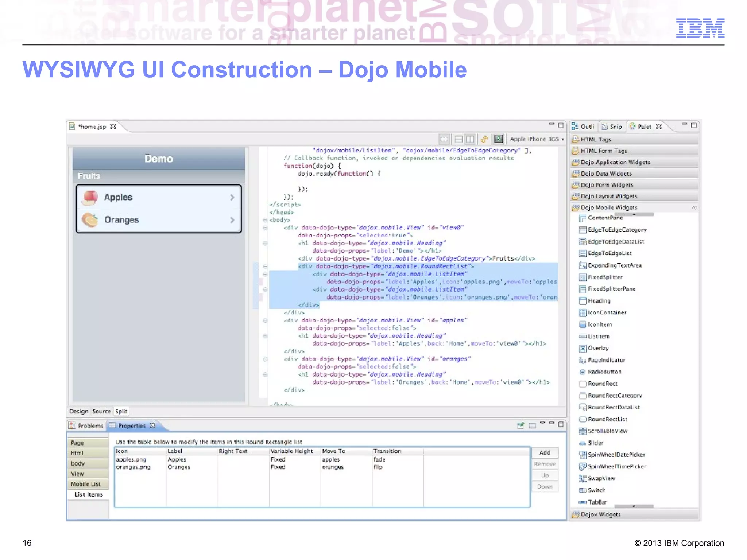Select the EdgeToEdgeDataList palette widget
The height and width of the screenshot is (560, 747).
pyautogui.click(x=612, y=241)
